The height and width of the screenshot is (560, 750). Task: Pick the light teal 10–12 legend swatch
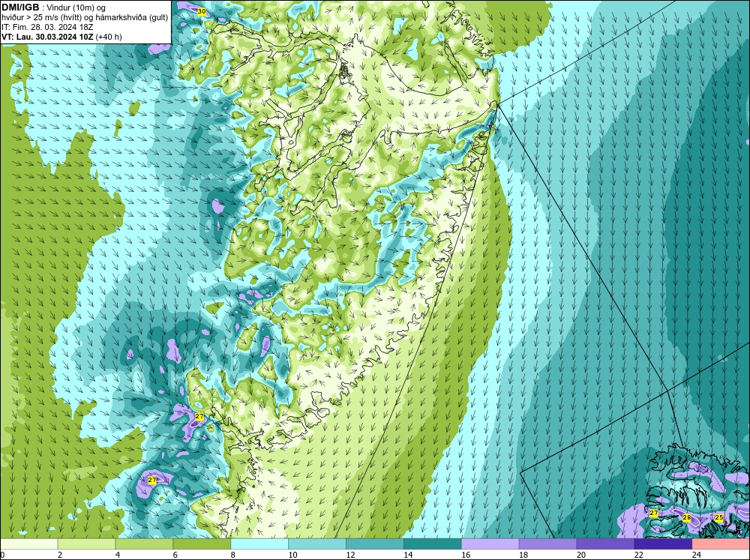pyautogui.click(x=317, y=544)
